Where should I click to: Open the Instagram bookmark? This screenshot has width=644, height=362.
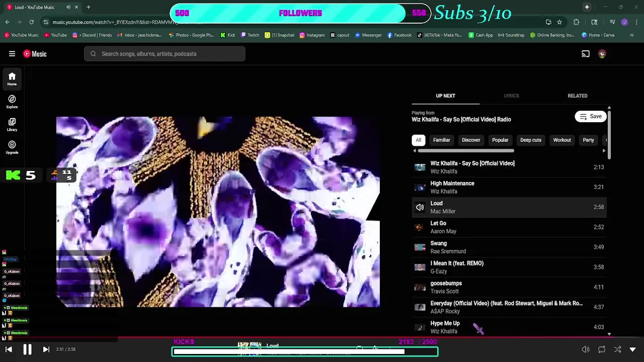click(312, 35)
